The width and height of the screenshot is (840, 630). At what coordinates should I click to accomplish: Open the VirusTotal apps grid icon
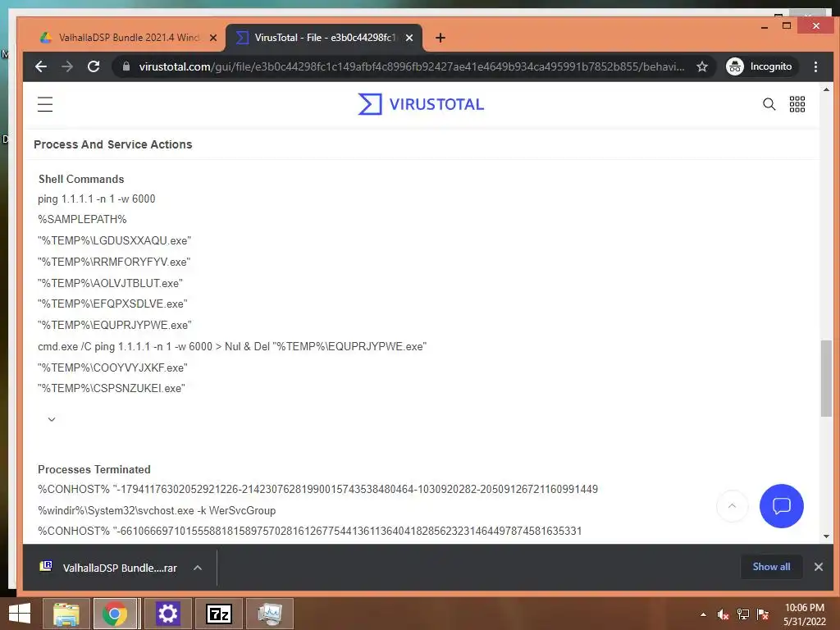[x=797, y=104]
